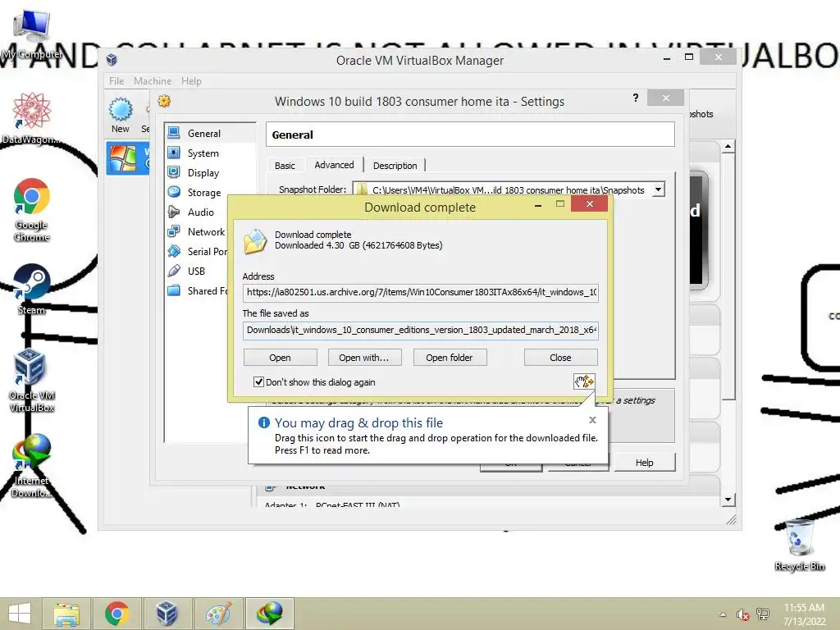This screenshot has height=630, width=840.
Task: Click the question mark help icon in Settings
Action: pyautogui.click(x=636, y=98)
